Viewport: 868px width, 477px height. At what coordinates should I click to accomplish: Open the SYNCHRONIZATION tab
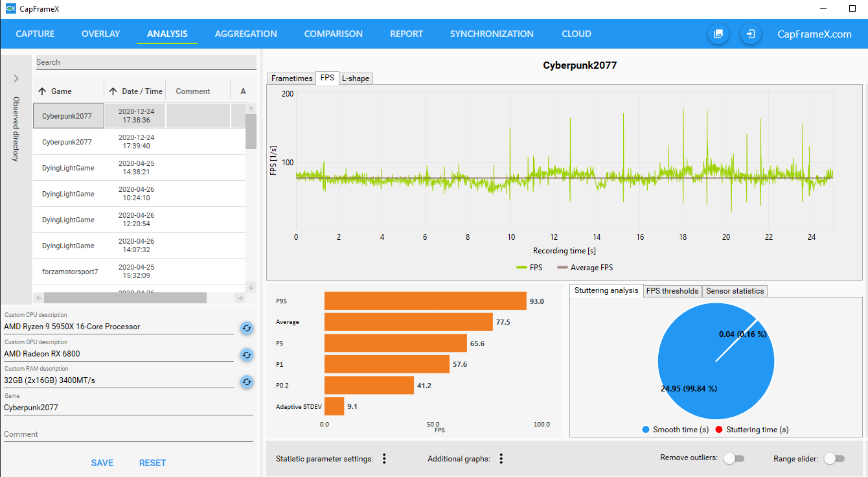[492, 34]
